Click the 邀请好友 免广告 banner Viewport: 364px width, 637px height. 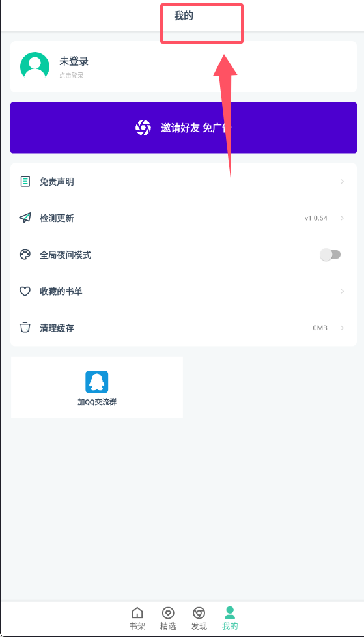[184, 128]
